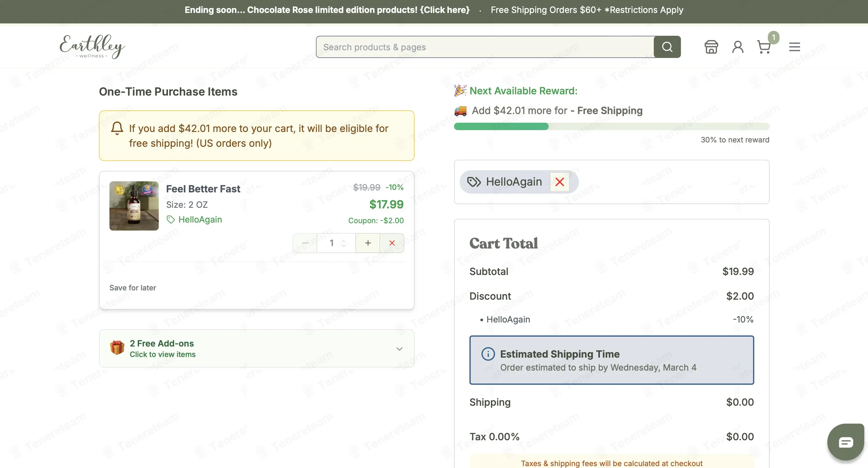Open the store locator icon
Image resolution: width=868 pixels, height=468 pixels.
tap(711, 47)
